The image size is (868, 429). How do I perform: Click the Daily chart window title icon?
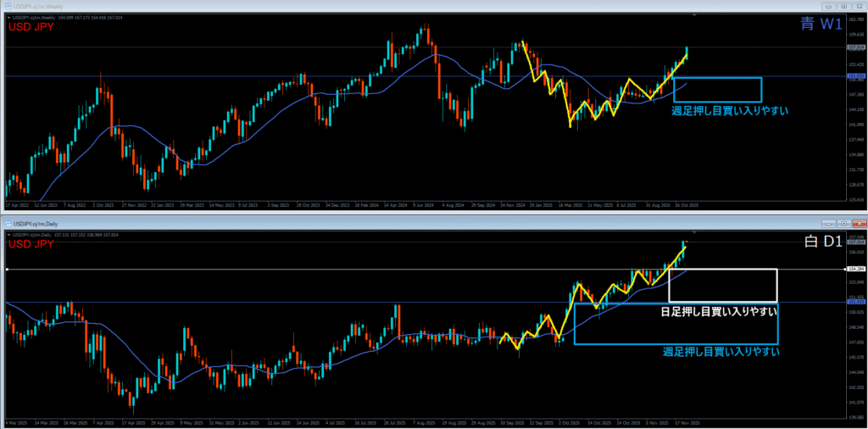click(x=8, y=222)
